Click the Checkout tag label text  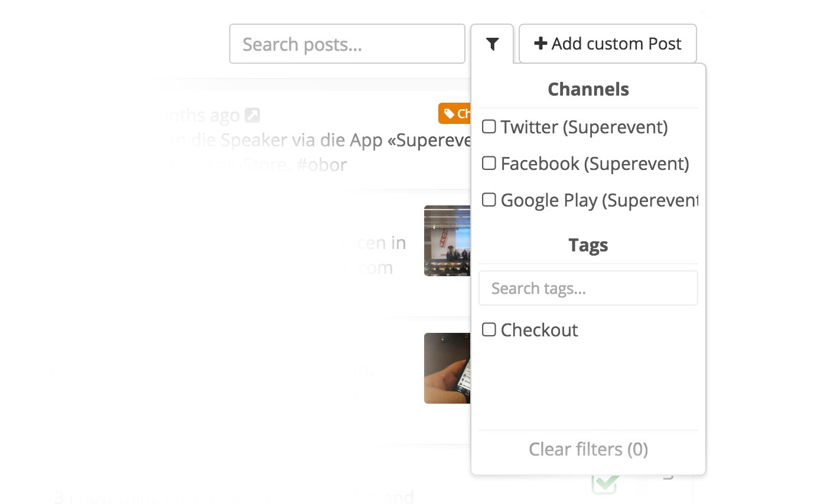(539, 330)
